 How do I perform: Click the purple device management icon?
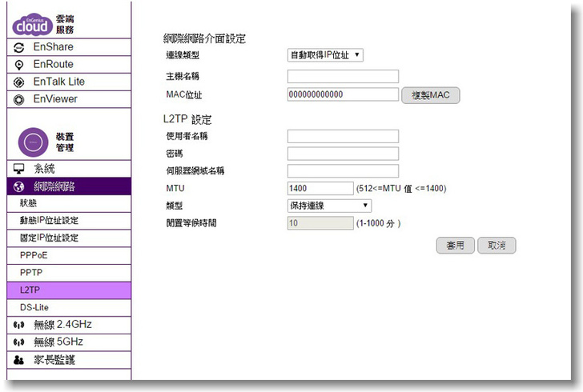32,142
